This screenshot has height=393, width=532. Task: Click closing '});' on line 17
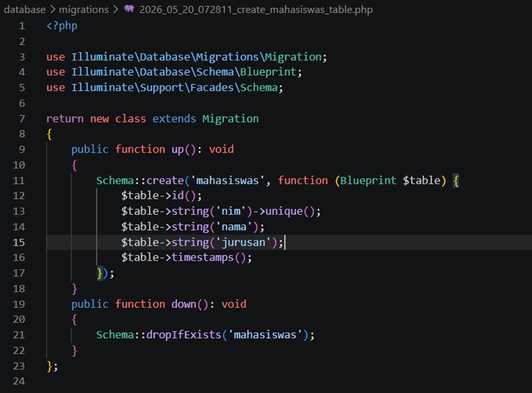(105, 273)
